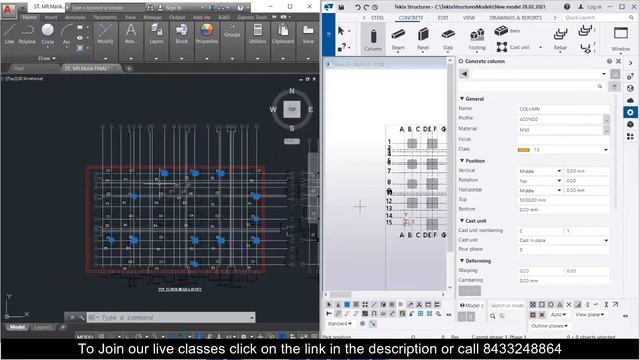Click the search magnifier in Concrete column panel
Screen dimensions: 640x360
click(600, 86)
